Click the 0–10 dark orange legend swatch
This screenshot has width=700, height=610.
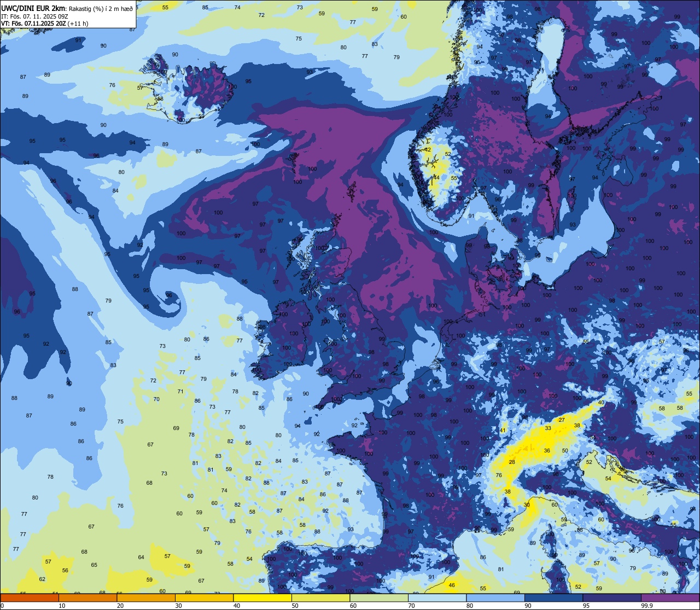click(30, 597)
